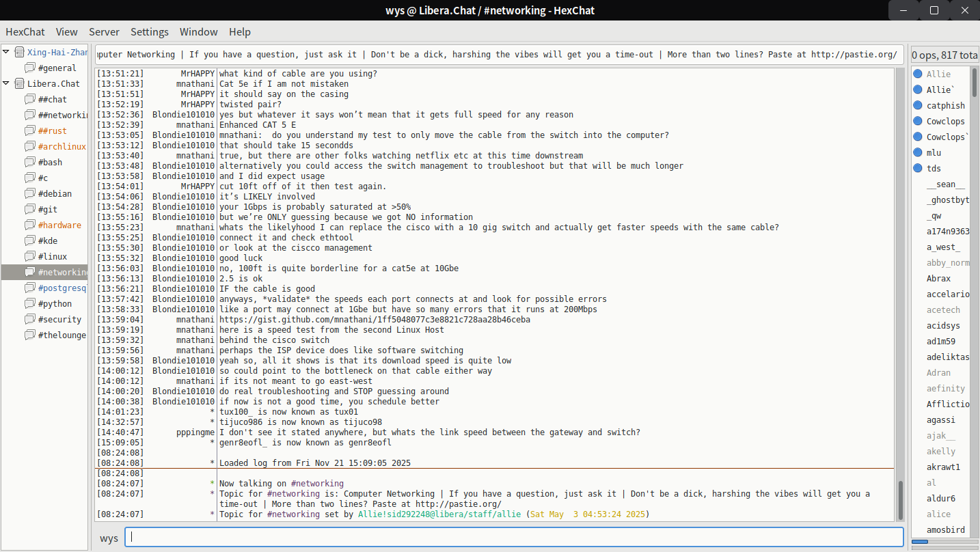Viewport: 980px width, 552px height.
Task: Click the blue status dot beside mlu
Action: 918,152
